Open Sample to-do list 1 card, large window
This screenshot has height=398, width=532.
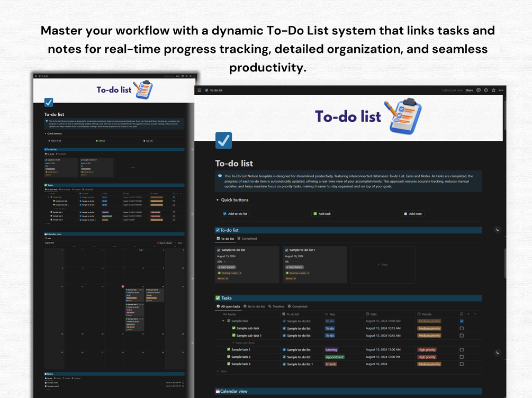click(x=315, y=265)
